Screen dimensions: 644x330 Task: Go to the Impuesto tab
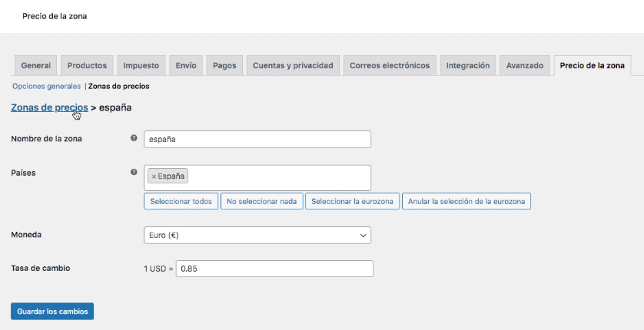pyautogui.click(x=141, y=66)
